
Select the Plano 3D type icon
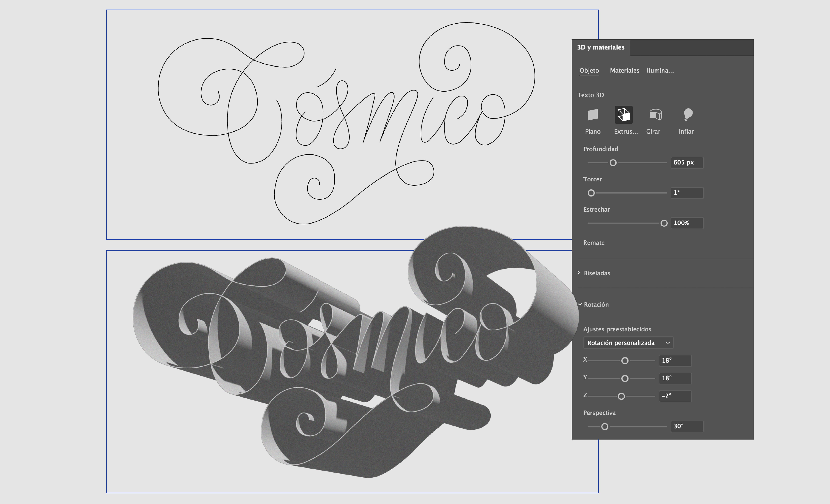click(x=593, y=115)
